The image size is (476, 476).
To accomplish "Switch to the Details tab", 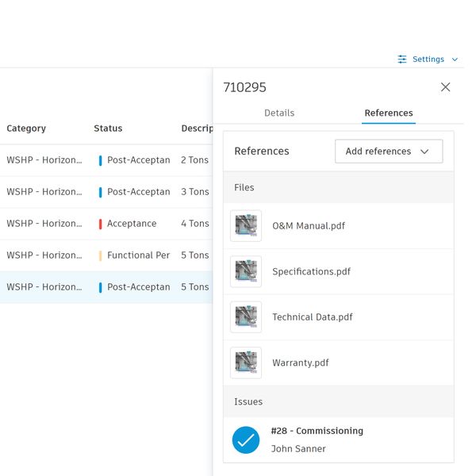I will pos(279,113).
